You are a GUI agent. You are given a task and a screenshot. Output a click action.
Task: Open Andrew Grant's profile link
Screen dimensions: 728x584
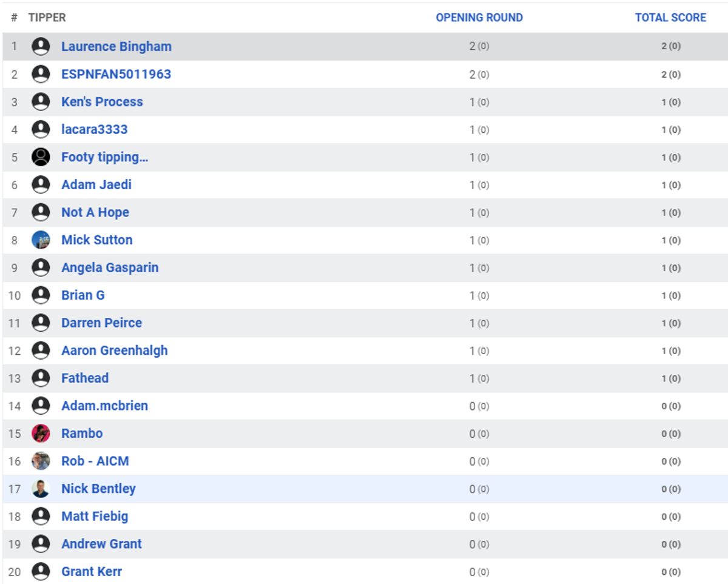tap(102, 544)
